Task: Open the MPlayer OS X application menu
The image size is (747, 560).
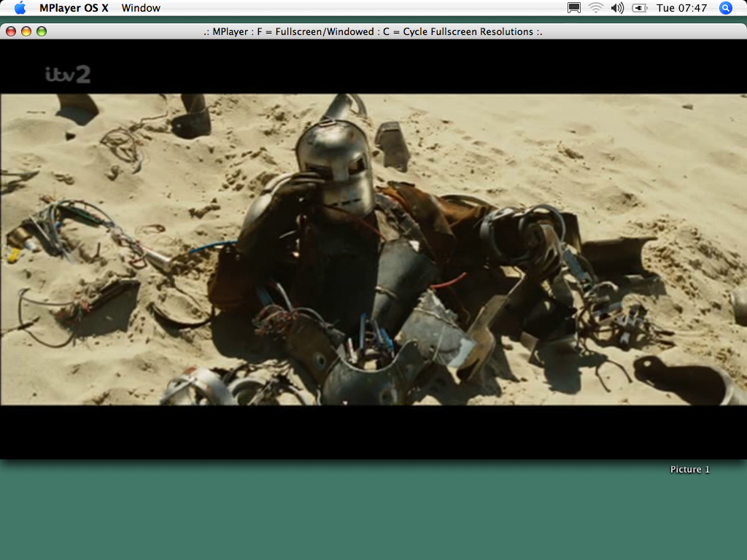Action: (74, 8)
